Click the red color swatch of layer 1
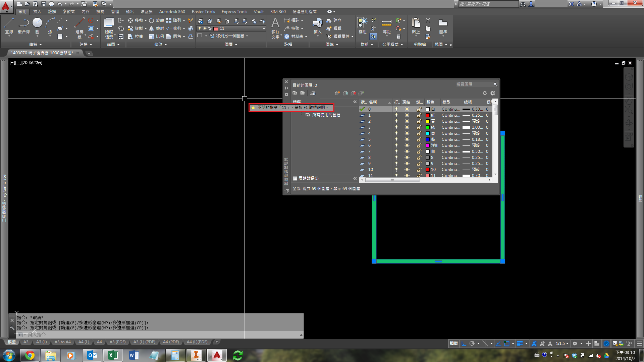This screenshot has width=644, height=362. pos(428,115)
